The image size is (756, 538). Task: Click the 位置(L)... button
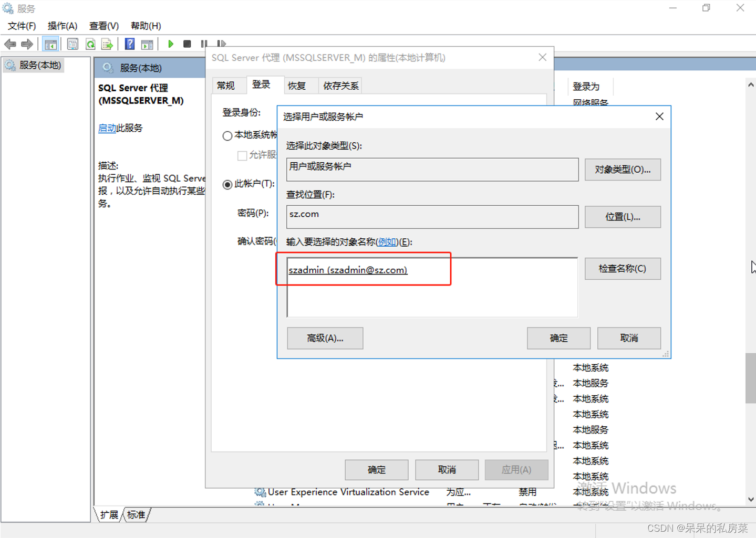click(623, 217)
